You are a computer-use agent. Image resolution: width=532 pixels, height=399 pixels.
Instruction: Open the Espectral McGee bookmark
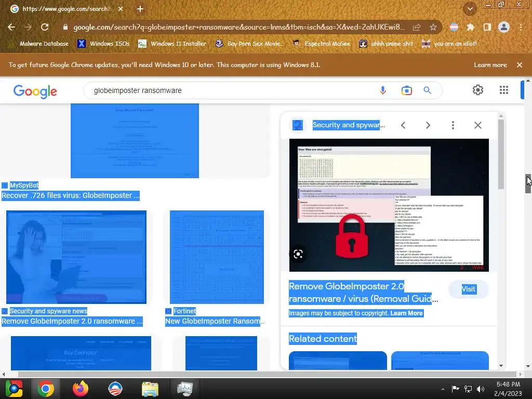(321, 44)
